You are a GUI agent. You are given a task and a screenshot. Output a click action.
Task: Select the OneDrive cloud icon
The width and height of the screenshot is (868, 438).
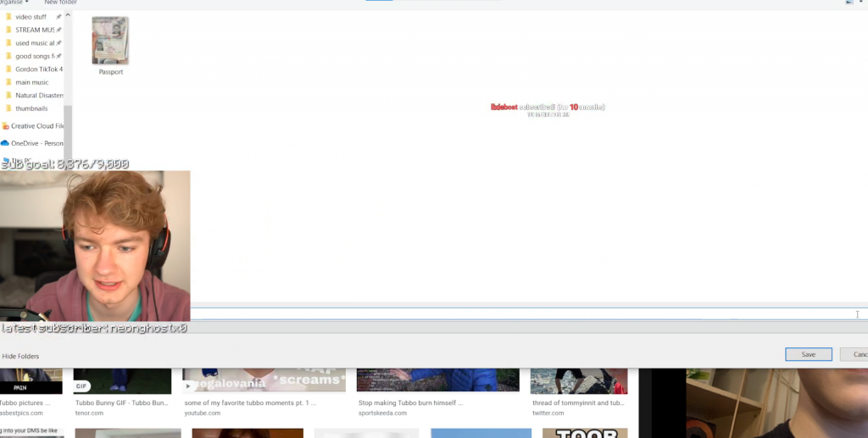[x=5, y=143]
